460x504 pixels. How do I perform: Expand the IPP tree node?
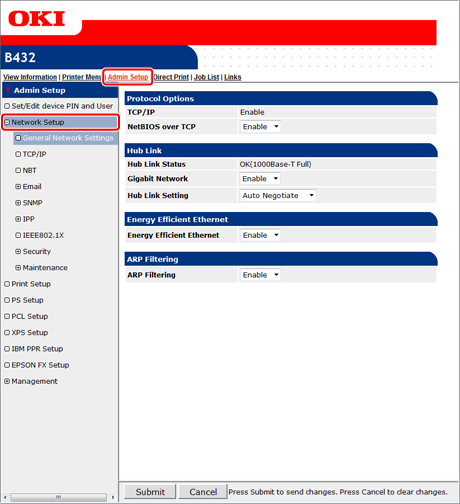pyautogui.click(x=18, y=219)
